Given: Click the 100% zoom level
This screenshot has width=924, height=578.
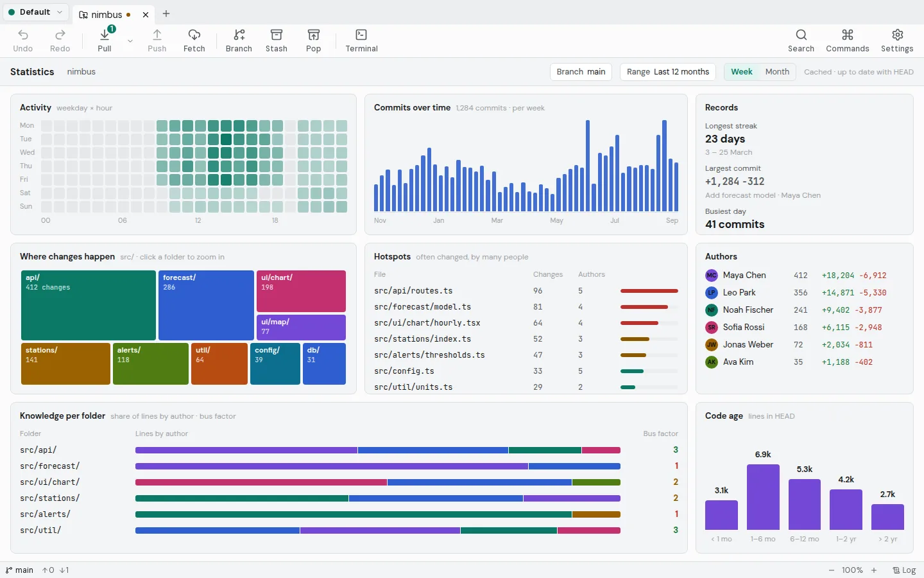Looking at the screenshot, I should coord(852,570).
